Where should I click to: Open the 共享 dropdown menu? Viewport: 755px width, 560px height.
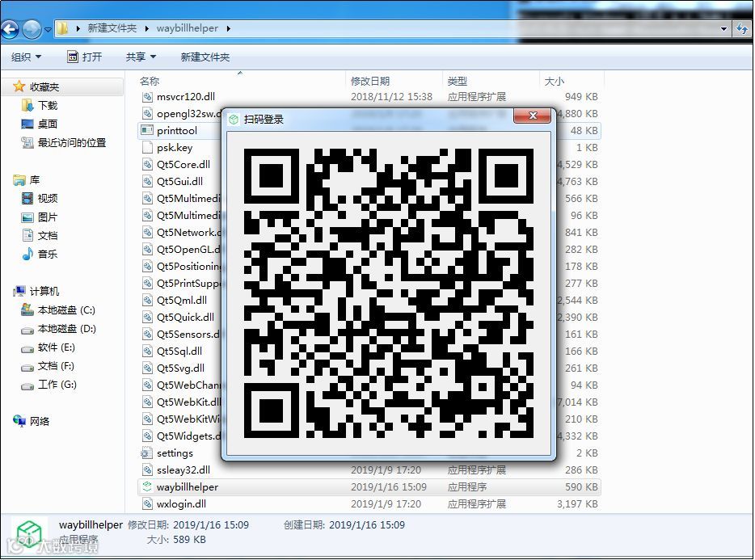[141, 57]
